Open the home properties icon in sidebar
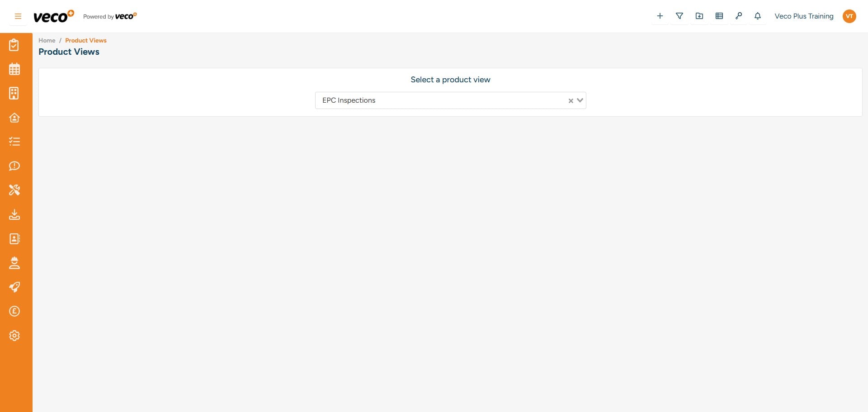The width and height of the screenshot is (868, 412). (14, 118)
